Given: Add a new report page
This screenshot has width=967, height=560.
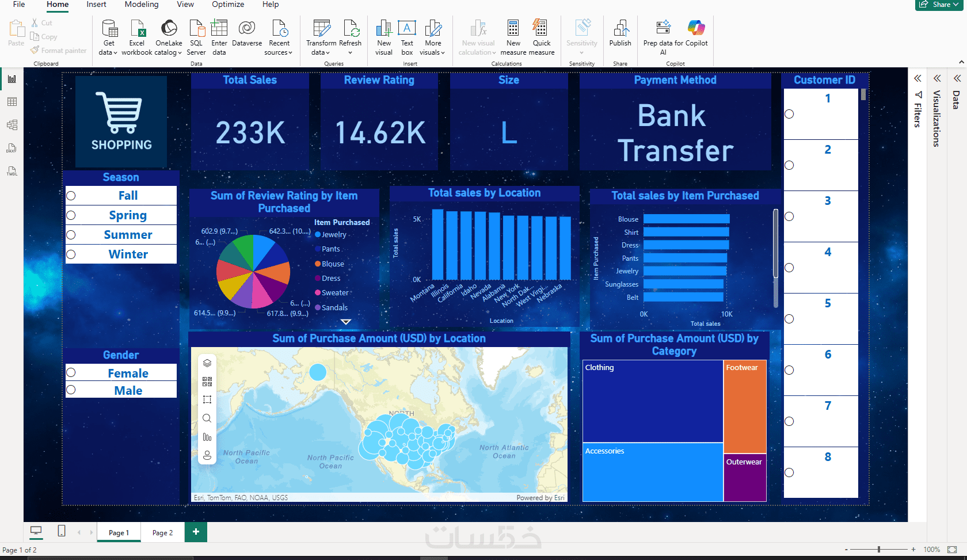Looking at the screenshot, I should click(196, 532).
